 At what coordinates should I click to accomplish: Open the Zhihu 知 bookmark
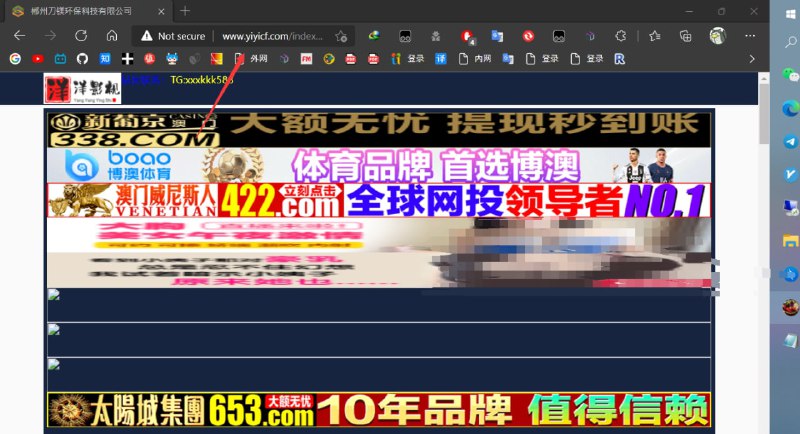pos(105,59)
